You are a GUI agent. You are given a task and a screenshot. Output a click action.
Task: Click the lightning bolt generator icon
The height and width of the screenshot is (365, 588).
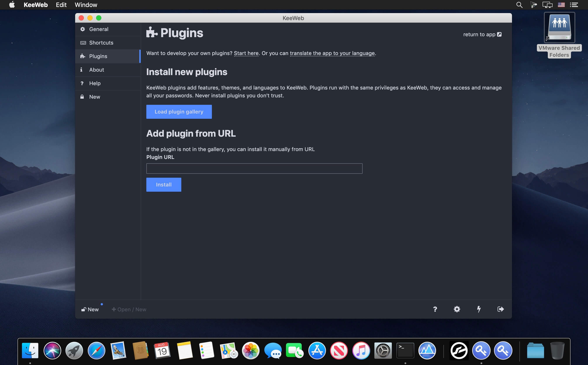pyautogui.click(x=479, y=309)
